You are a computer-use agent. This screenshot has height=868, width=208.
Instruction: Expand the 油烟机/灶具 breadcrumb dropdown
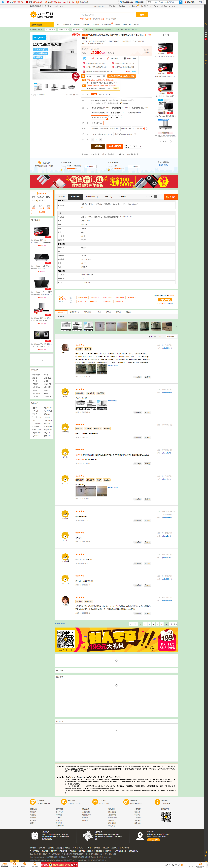pyautogui.click(x=64, y=30)
